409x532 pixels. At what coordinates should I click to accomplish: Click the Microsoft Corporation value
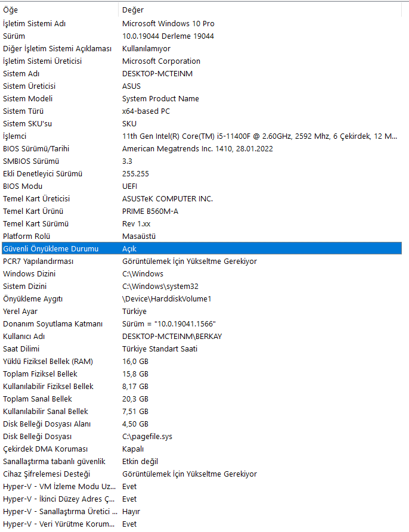click(161, 61)
